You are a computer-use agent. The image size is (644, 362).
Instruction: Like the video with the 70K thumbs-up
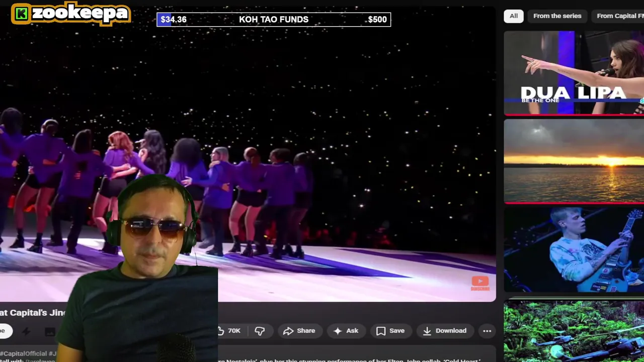(230, 331)
